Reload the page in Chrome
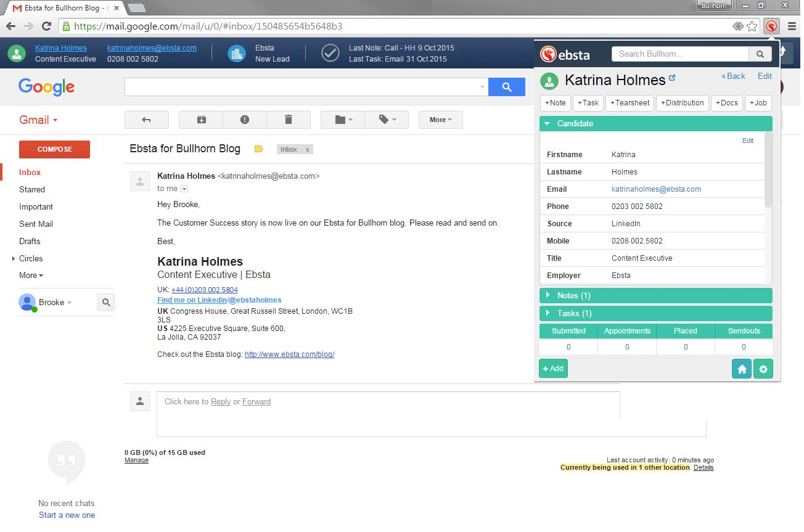Viewport: 804px width, 532px height. [46, 26]
